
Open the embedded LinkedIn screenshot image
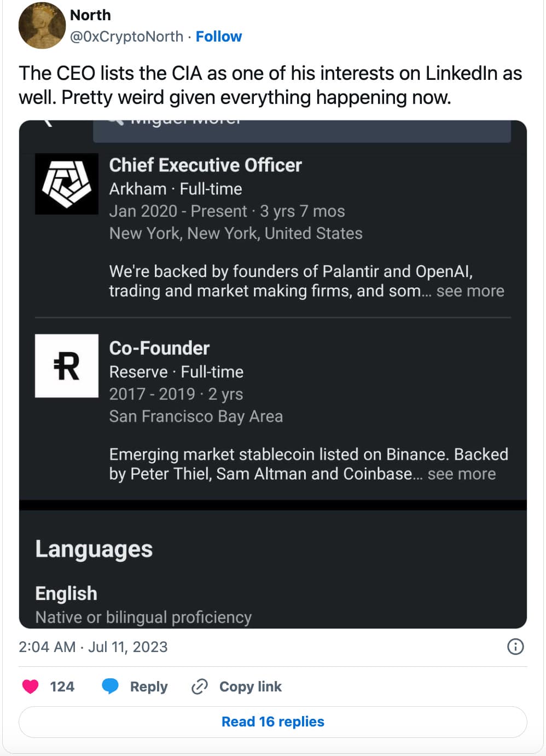273,374
